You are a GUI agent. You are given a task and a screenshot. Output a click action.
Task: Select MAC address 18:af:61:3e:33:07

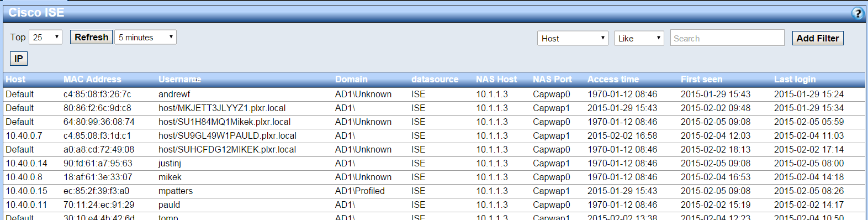tap(98, 177)
